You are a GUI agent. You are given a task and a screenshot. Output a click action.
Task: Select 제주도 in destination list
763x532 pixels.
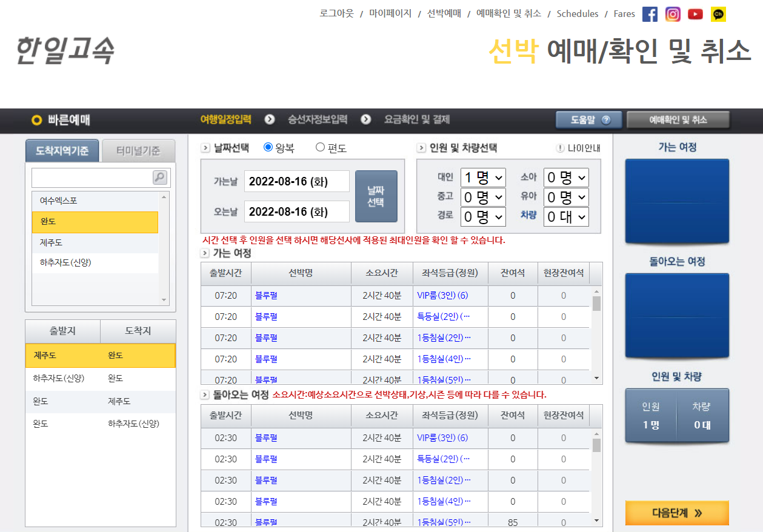(95, 242)
